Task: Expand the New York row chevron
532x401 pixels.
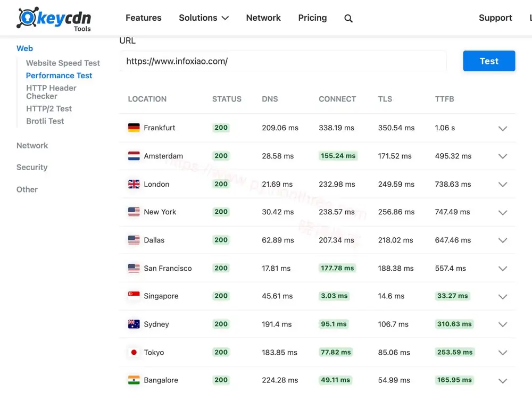Action: pyautogui.click(x=502, y=212)
